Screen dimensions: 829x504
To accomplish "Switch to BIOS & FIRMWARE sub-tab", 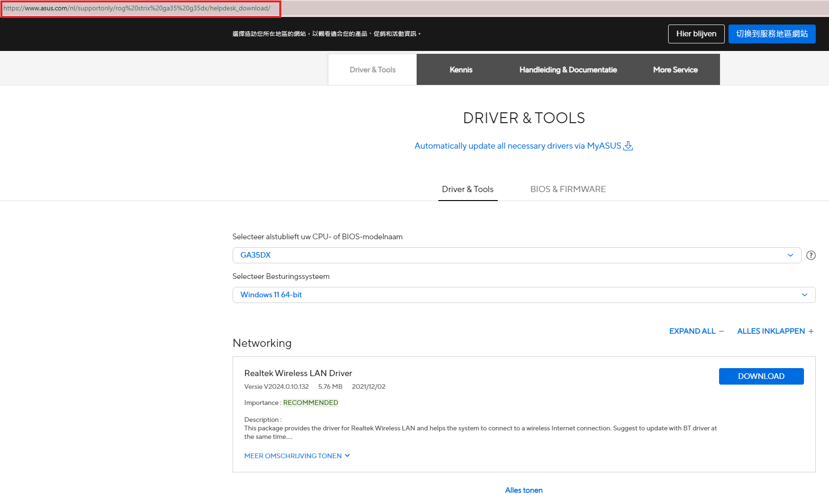I will coord(568,189).
